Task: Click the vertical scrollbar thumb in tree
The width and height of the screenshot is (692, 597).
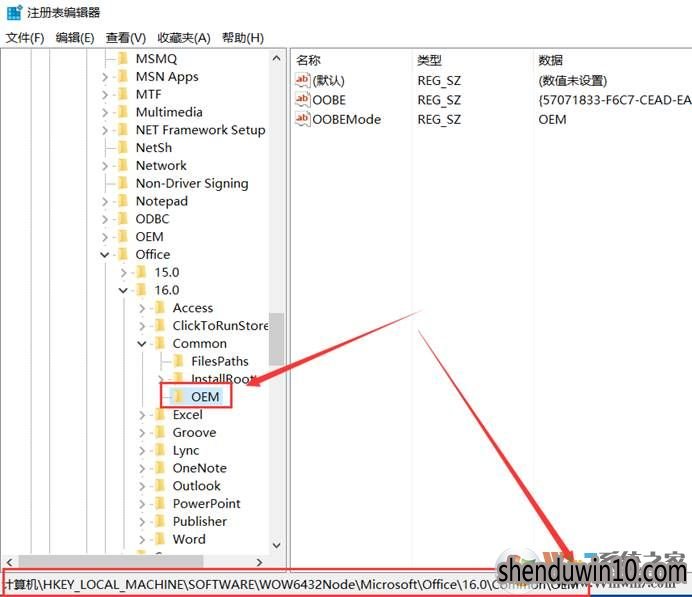Action: pyautogui.click(x=277, y=339)
